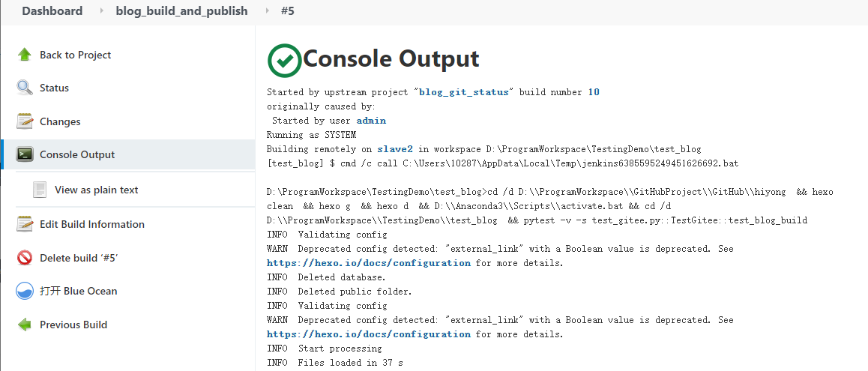Click the notepad Changes icon
868x371 pixels.
(x=24, y=121)
